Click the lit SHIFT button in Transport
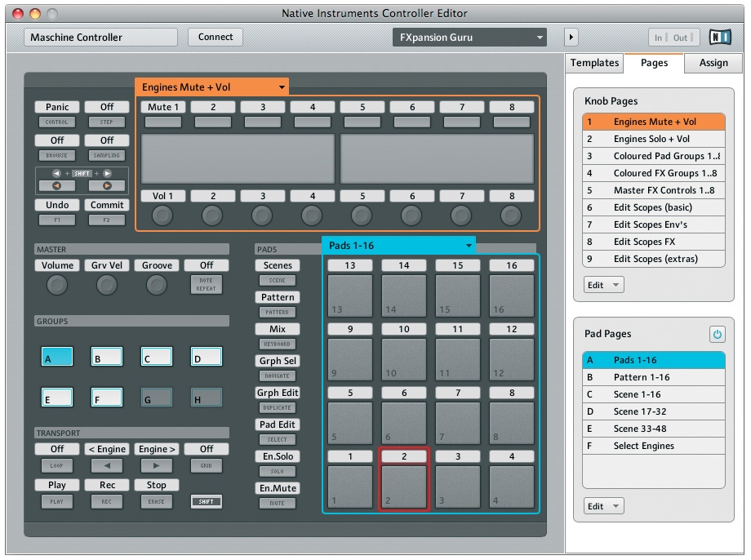Image resolution: width=751 pixels, height=560 pixels. click(x=207, y=501)
